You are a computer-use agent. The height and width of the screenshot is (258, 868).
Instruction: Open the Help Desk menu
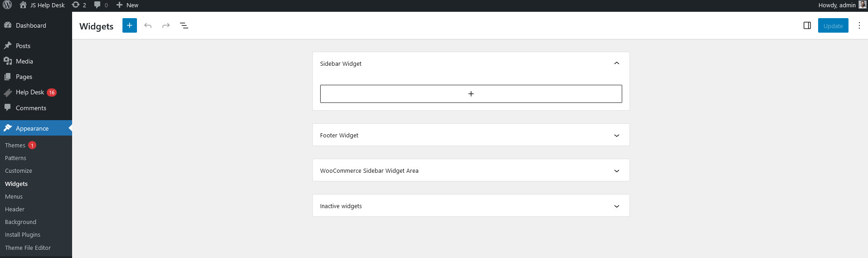pos(30,92)
